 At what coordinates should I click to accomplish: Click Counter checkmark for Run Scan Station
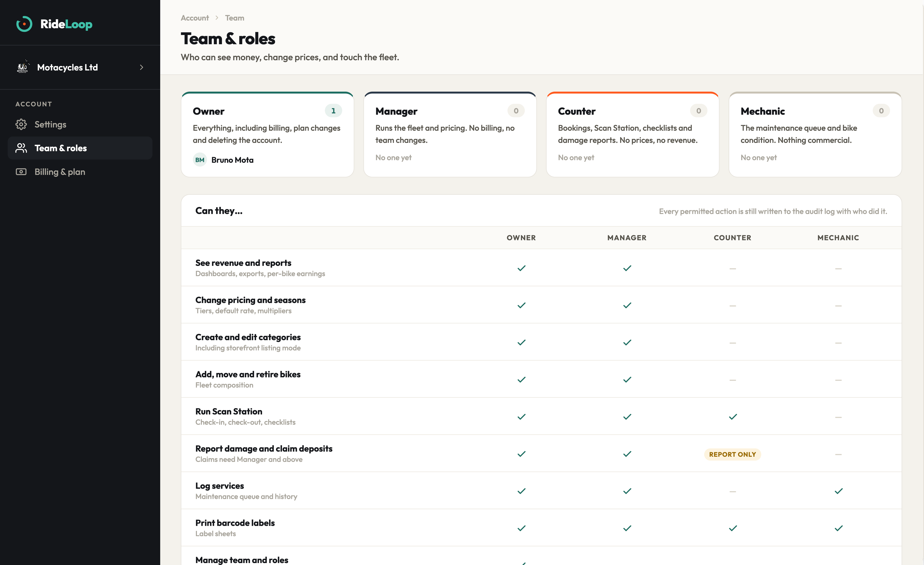tap(733, 417)
